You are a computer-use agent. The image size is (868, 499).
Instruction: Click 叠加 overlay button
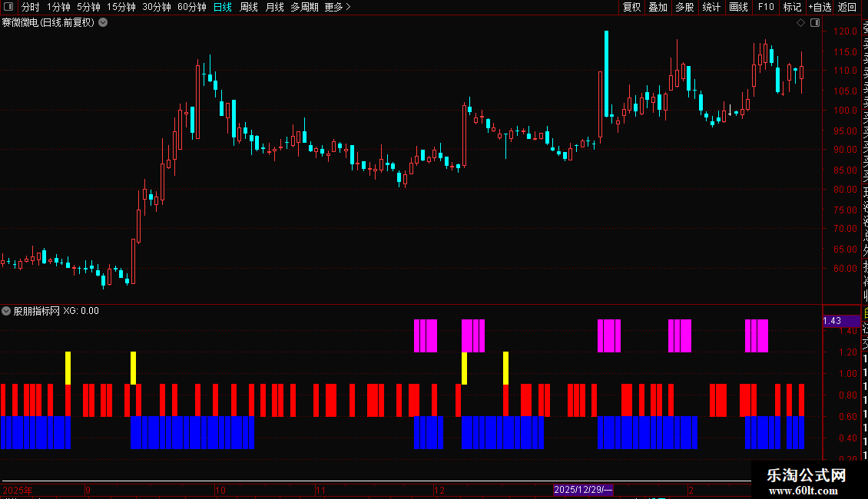pos(658,7)
